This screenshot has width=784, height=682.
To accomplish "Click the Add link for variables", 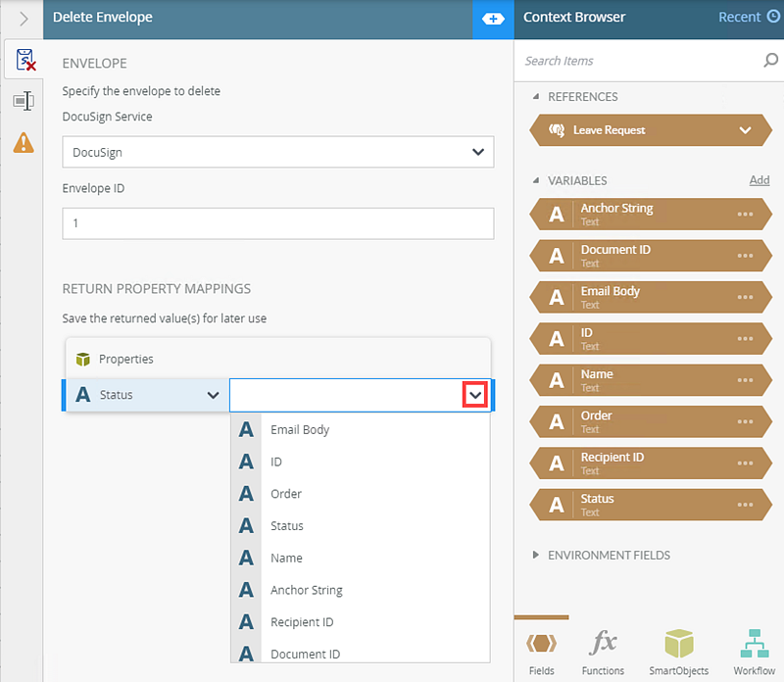I will click(x=759, y=180).
